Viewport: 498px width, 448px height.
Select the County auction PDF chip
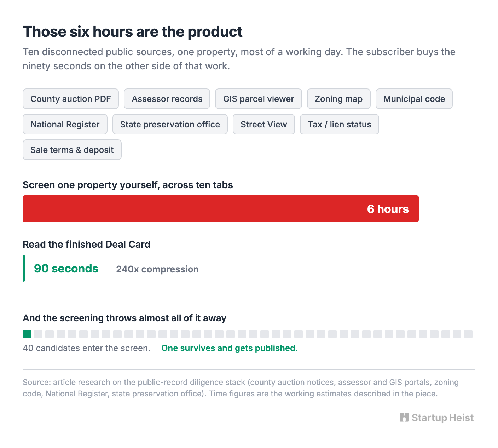[71, 99]
